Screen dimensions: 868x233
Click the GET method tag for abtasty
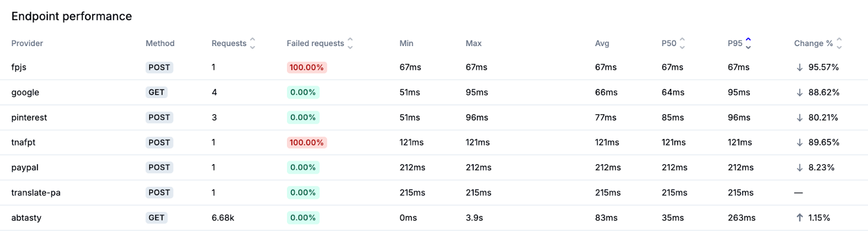pyautogui.click(x=156, y=218)
